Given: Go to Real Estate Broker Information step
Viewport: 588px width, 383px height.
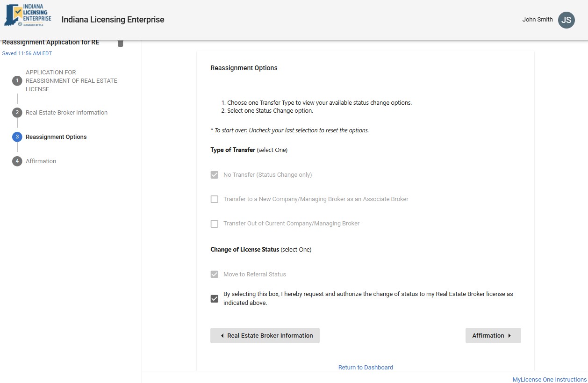Looking at the screenshot, I should click(265, 336).
